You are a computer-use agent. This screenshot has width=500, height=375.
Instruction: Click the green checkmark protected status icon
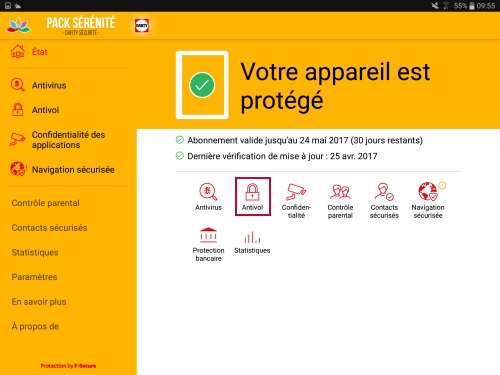pos(202,85)
